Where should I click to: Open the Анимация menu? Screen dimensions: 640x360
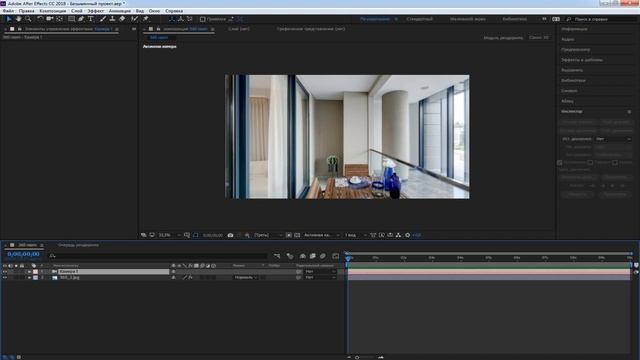coord(120,11)
